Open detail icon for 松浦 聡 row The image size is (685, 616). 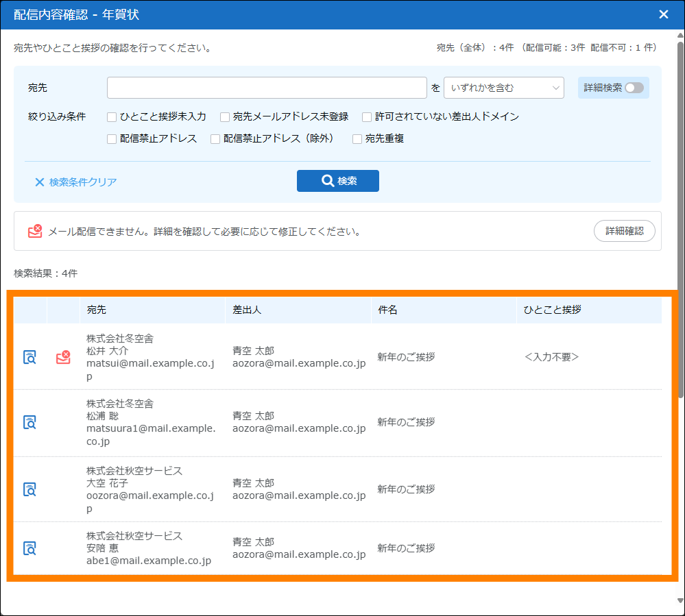point(30,422)
